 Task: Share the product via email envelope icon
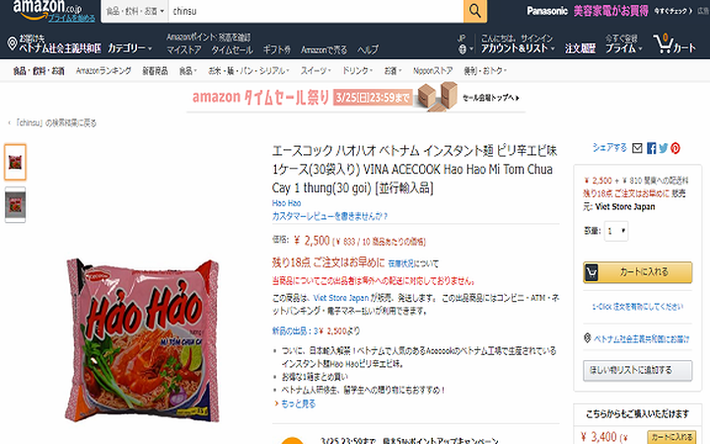637,148
